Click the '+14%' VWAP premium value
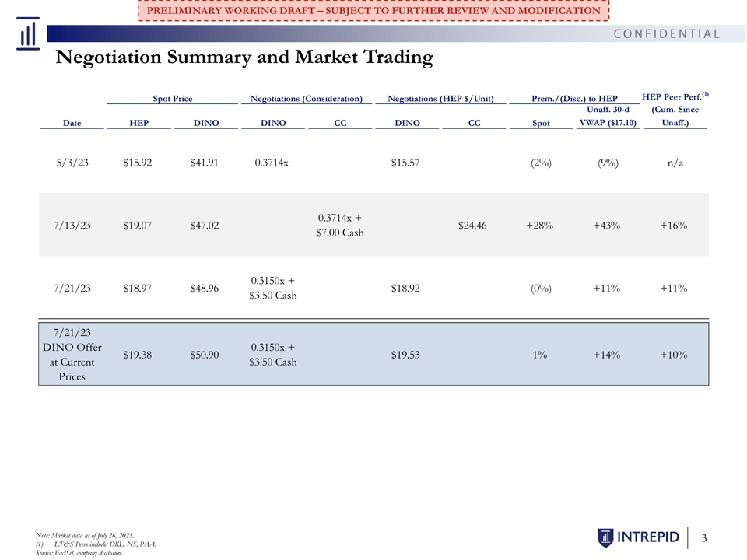Image resolution: width=747 pixels, height=560 pixels. pos(607,355)
